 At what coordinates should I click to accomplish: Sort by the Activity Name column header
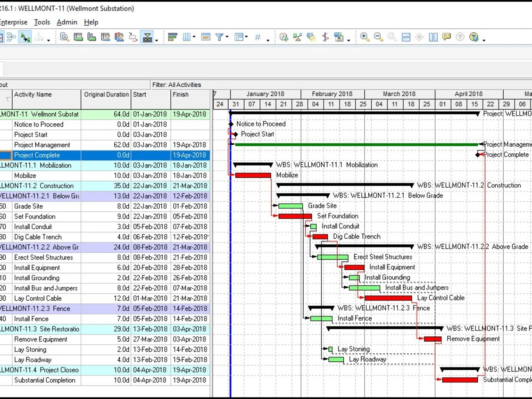(x=47, y=99)
